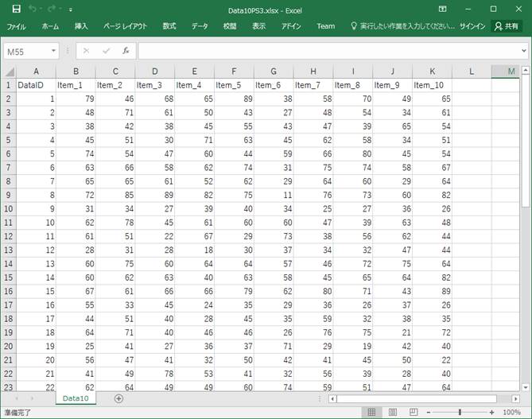Viewport: 532px width, 419px height.
Task: Open the Name Box dropdown arrow
Action: click(53, 51)
